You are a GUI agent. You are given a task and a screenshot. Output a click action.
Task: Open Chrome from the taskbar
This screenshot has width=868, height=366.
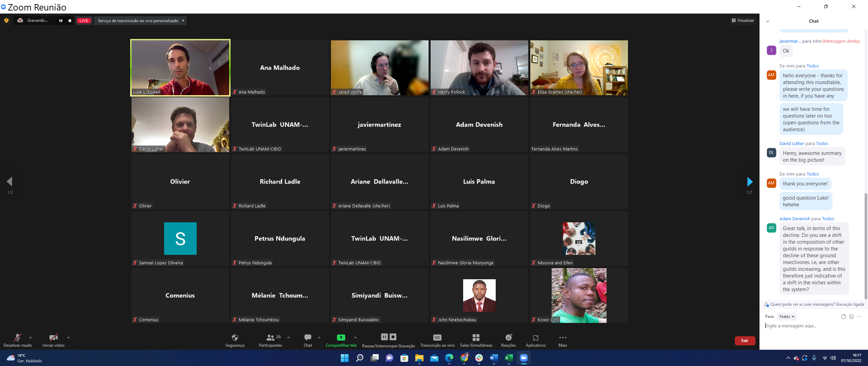(x=464, y=358)
